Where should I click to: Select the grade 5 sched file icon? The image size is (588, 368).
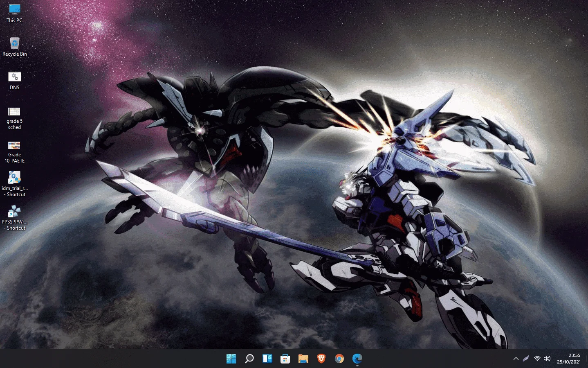14,118
